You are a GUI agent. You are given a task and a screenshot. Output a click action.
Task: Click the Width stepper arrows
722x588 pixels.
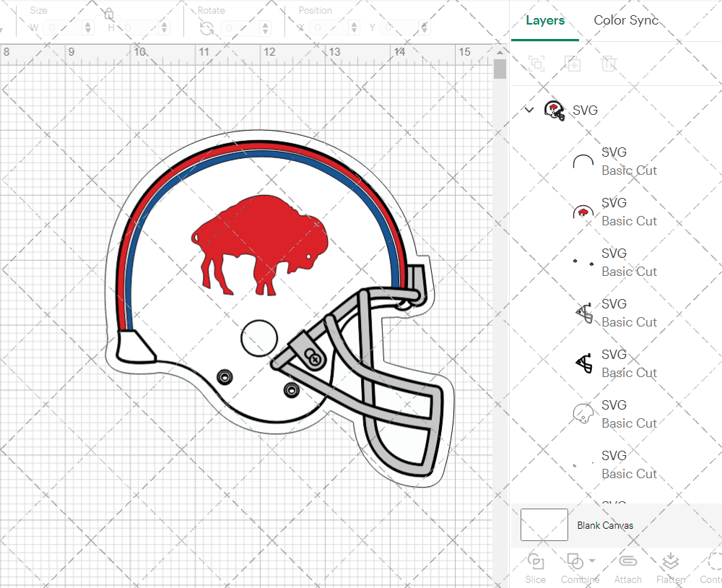point(88,27)
